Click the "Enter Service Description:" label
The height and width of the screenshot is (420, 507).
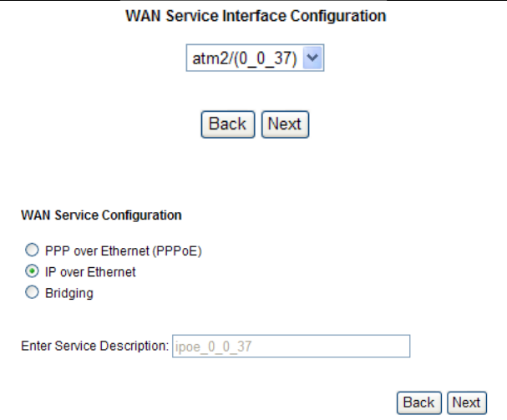[93, 347]
